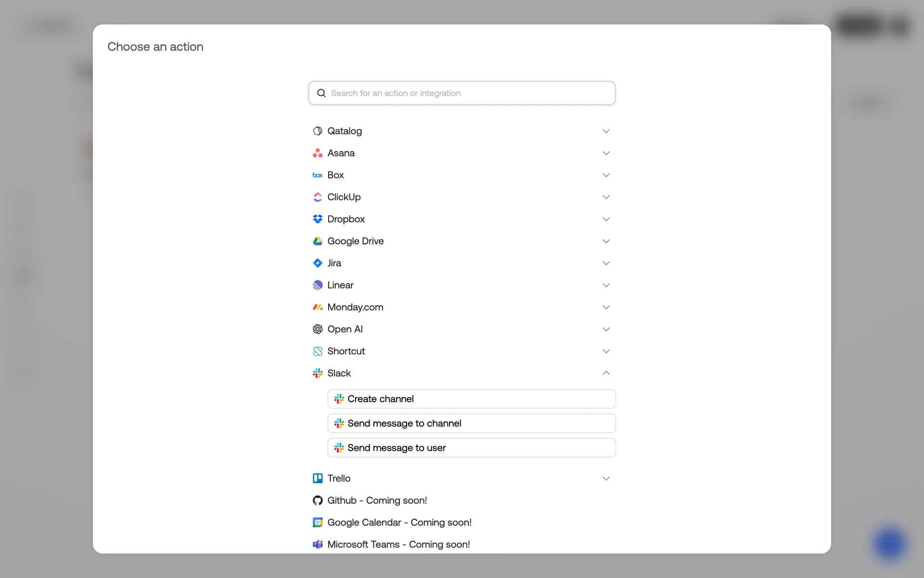924x578 pixels.
Task: Choose the Create channel action
Action: 471,399
